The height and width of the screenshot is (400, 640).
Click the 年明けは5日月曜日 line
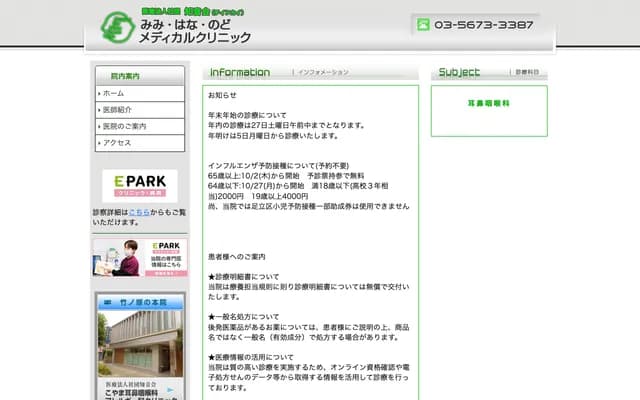click(x=273, y=136)
